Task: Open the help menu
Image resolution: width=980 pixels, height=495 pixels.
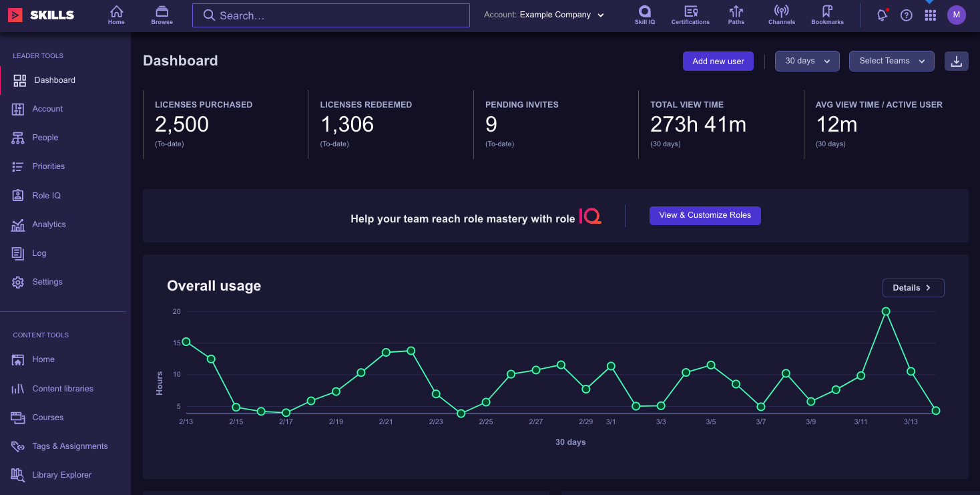Action: (x=906, y=15)
